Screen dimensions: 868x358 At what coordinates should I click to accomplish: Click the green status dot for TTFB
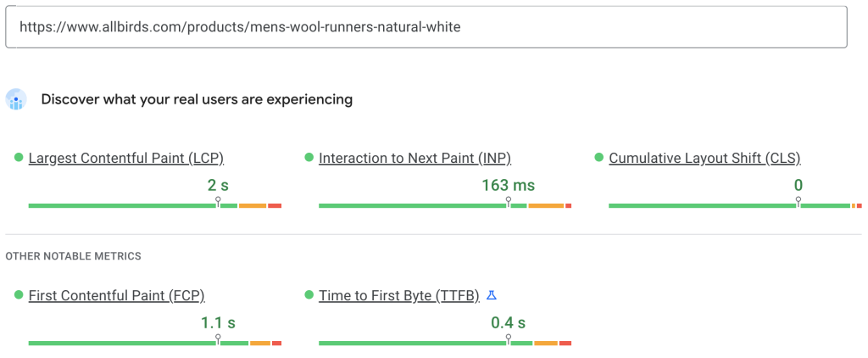pos(309,295)
